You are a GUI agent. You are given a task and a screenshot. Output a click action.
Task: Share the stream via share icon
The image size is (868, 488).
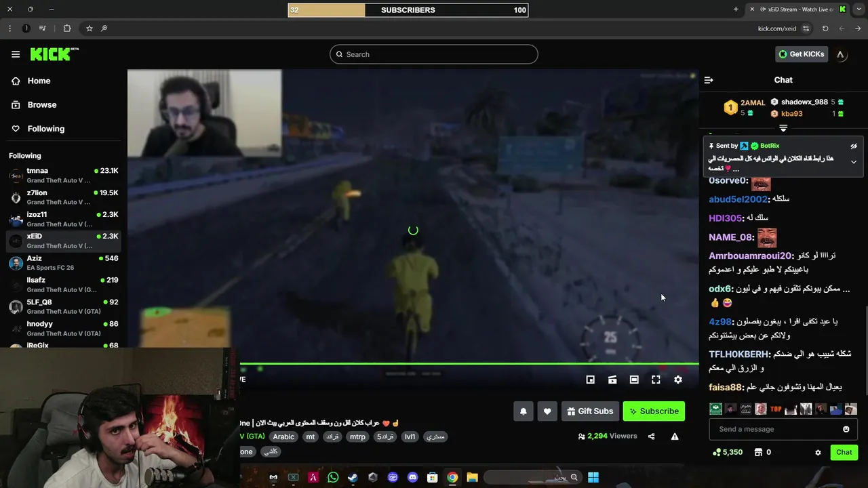tap(652, 436)
